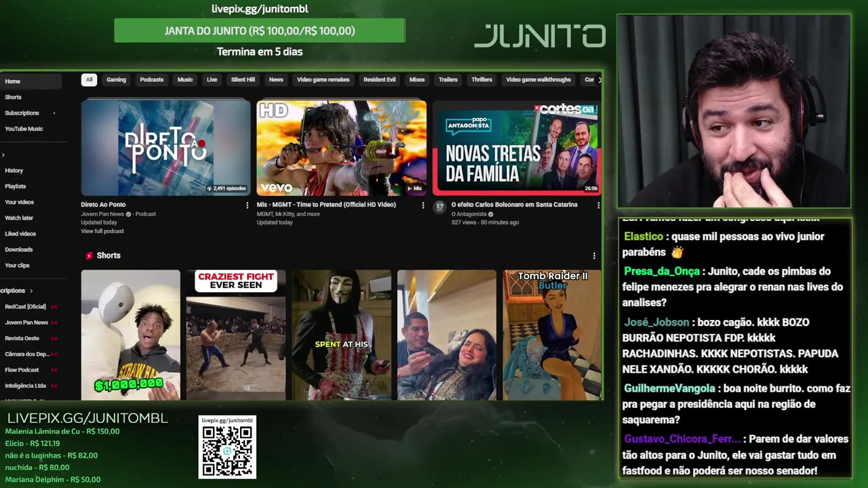Image resolution: width=868 pixels, height=488 pixels.
Task: Open the masked 'Spent at his' Short
Action: [341, 335]
